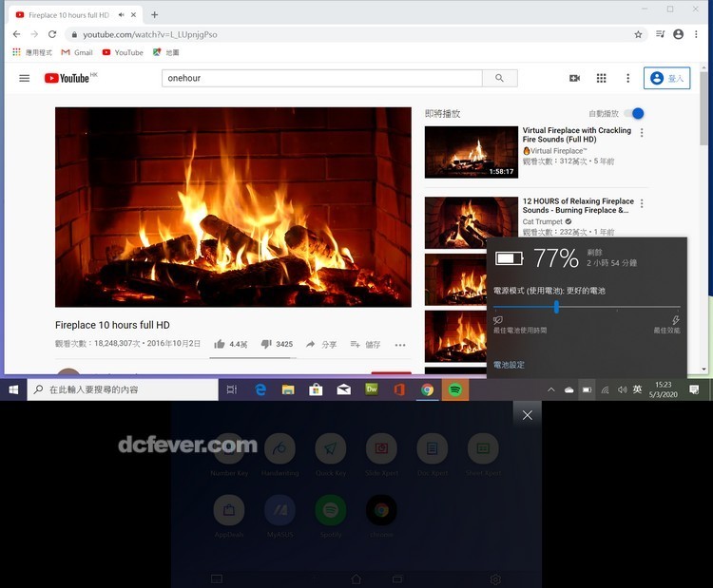Image resolution: width=713 pixels, height=588 pixels.
Task: Open the Gmail bookmark
Action: pyautogui.click(x=77, y=52)
